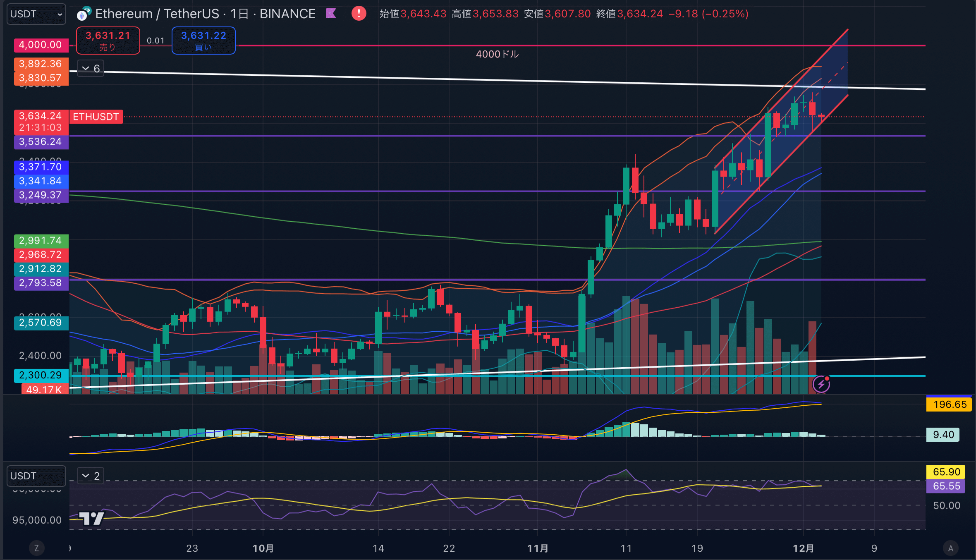This screenshot has width=976, height=560.
Task: Expand the 2 indicators legend in RSI pane
Action: click(91, 476)
